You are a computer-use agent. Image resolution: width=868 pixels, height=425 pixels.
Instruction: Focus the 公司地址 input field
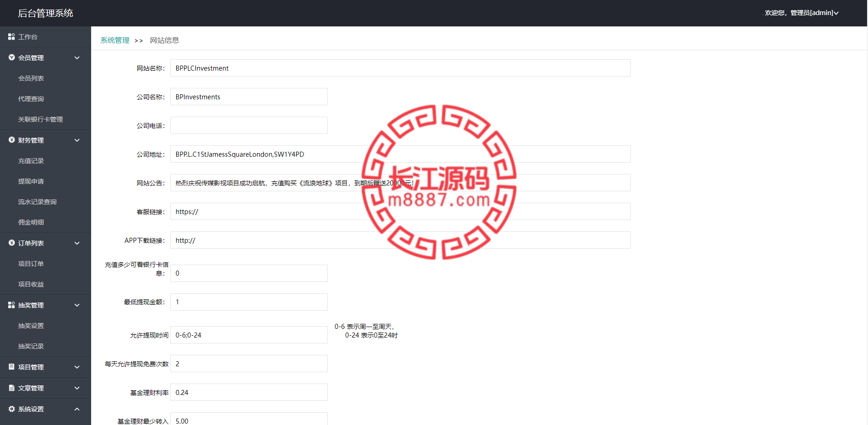pos(401,154)
